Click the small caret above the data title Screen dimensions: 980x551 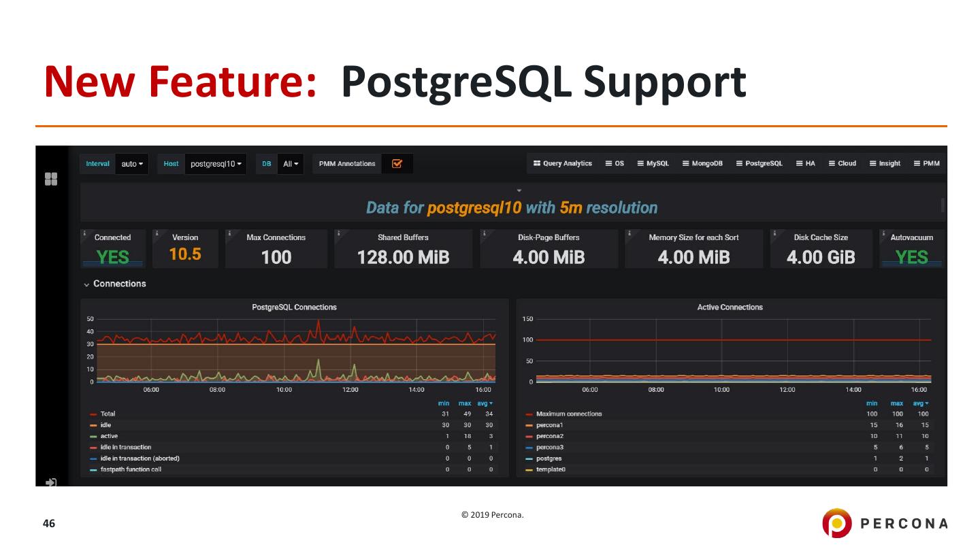tap(519, 190)
